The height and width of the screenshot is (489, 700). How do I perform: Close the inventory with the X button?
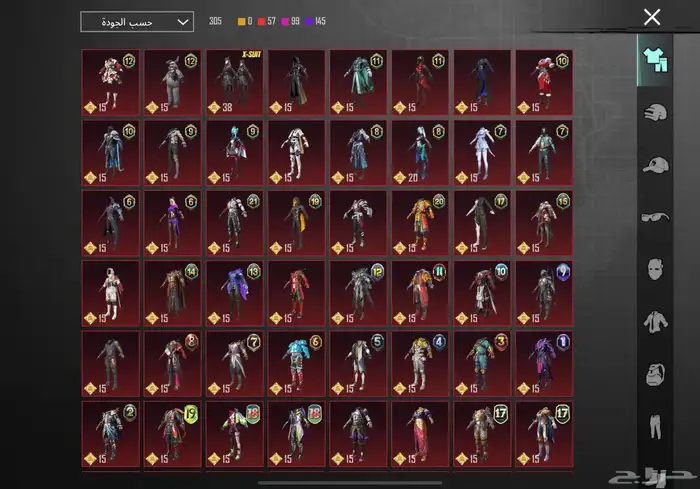click(x=652, y=17)
